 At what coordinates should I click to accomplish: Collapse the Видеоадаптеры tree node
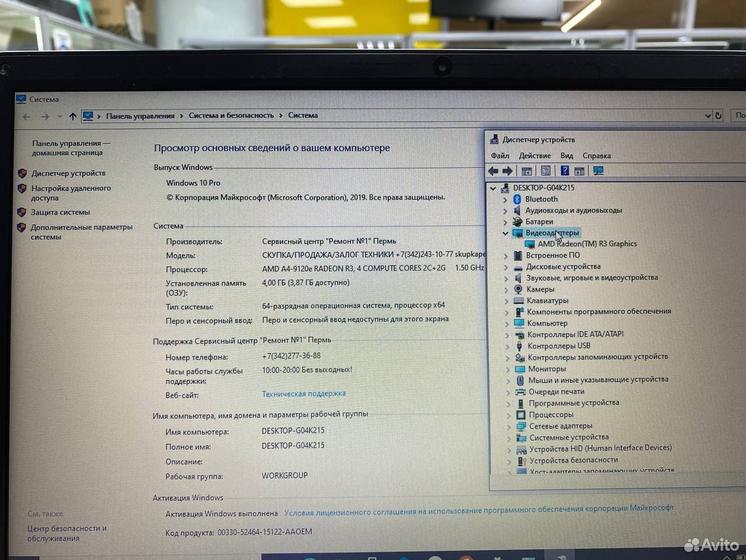pos(505,233)
